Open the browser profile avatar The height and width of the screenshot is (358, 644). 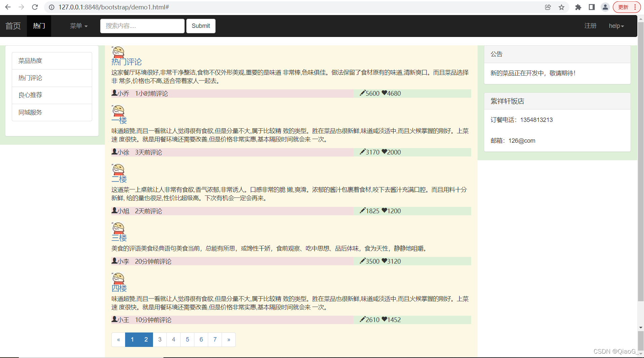tap(605, 7)
